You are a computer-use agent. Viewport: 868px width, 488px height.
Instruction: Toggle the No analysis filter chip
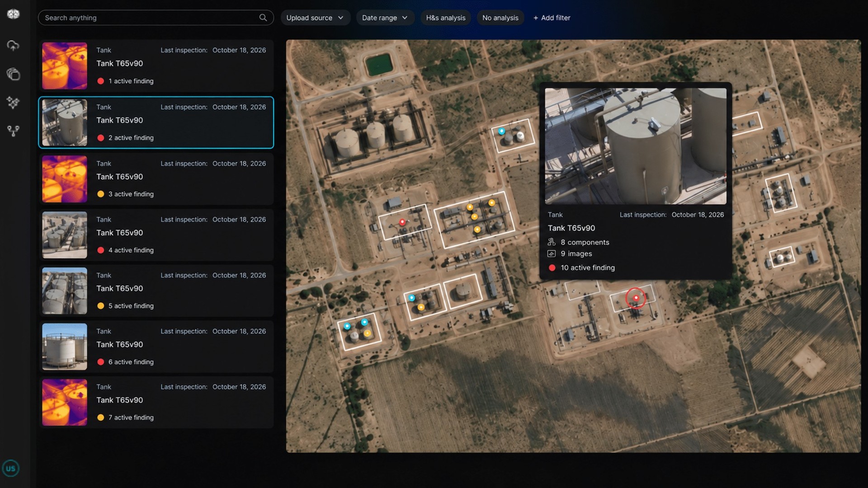500,18
